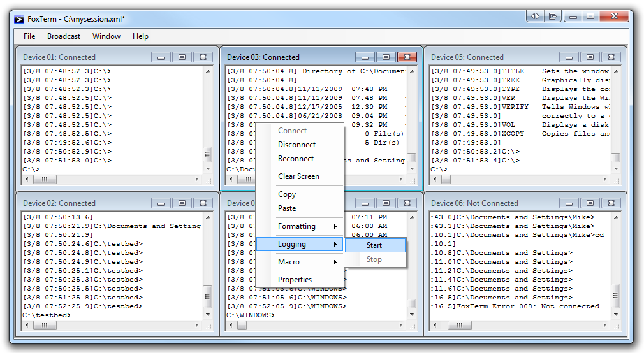Minimize the Device 02 pane
Image resolution: width=644 pixels, height=353 pixels.
pos(161,203)
